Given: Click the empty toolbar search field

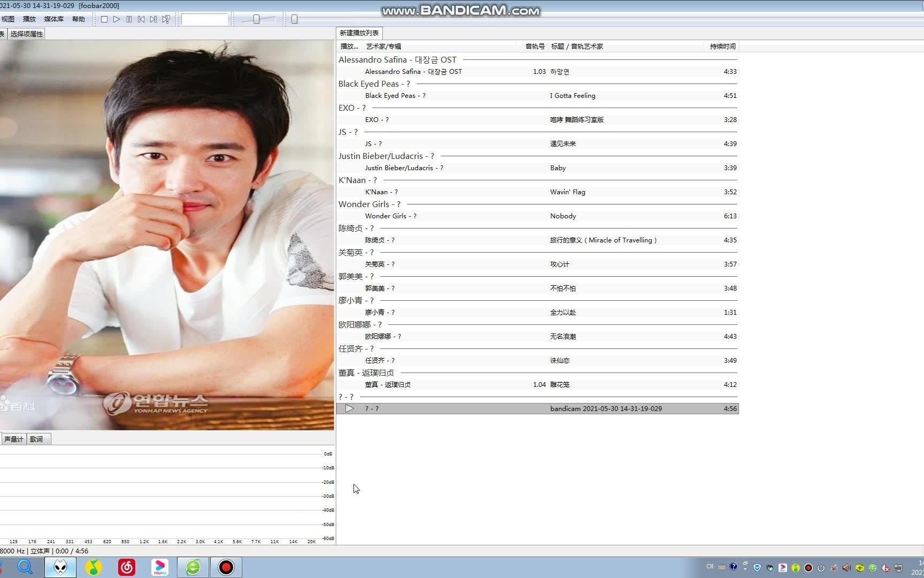Looking at the screenshot, I should (205, 19).
